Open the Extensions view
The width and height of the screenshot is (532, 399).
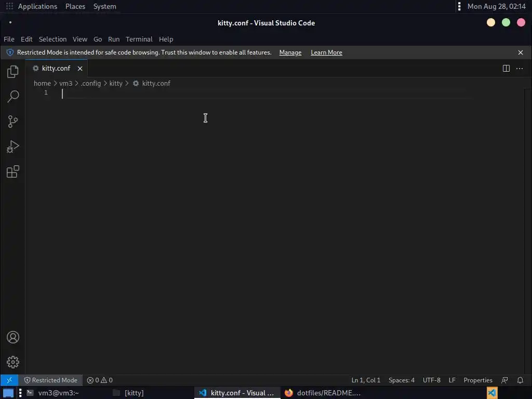(x=13, y=171)
